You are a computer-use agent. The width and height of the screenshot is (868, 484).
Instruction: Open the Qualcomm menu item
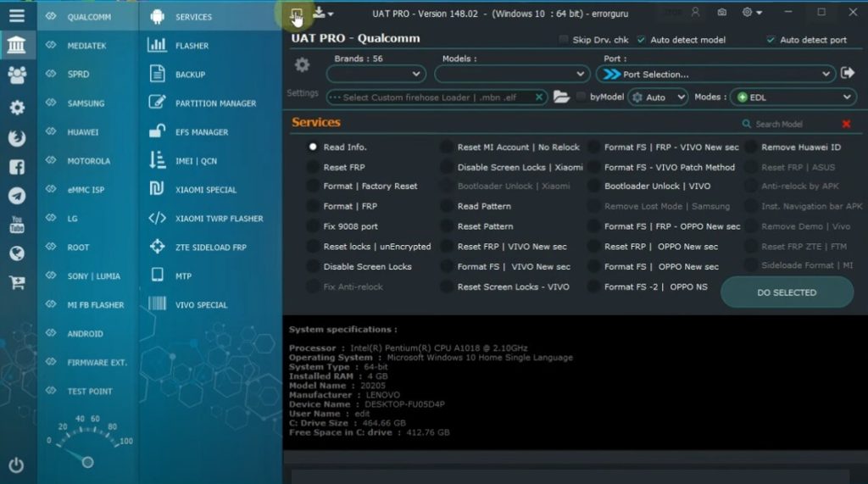tap(87, 17)
